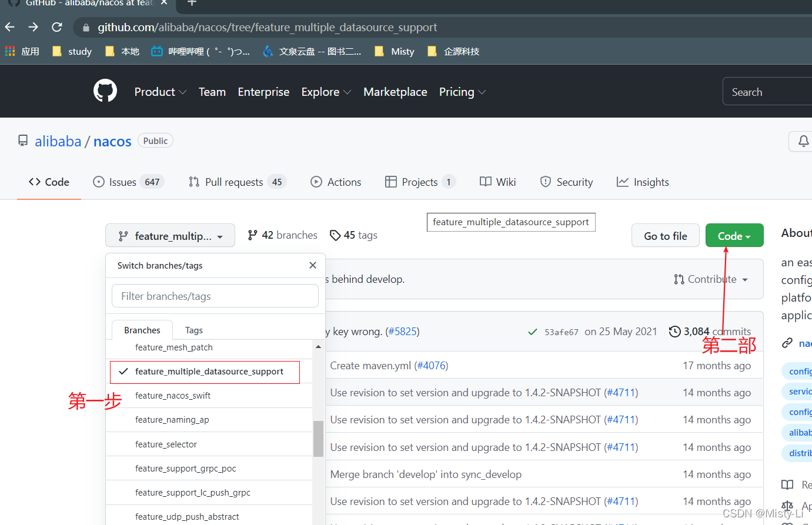812x525 pixels.
Task: Click the Team nav link
Action: [x=212, y=92]
